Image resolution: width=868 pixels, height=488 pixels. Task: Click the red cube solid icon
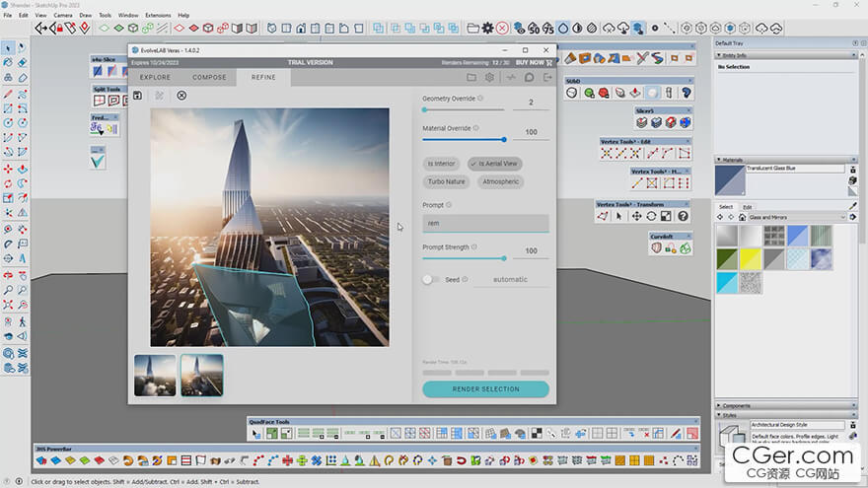point(208,28)
